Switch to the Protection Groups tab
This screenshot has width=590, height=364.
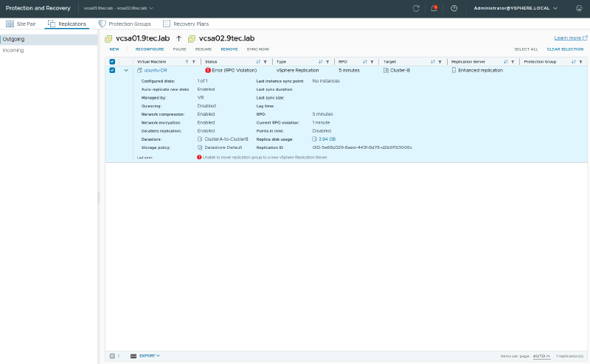[x=125, y=24]
